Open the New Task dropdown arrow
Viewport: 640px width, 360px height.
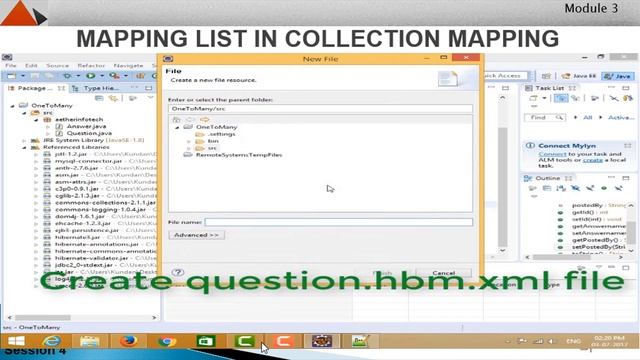pyautogui.click(x=544, y=98)
